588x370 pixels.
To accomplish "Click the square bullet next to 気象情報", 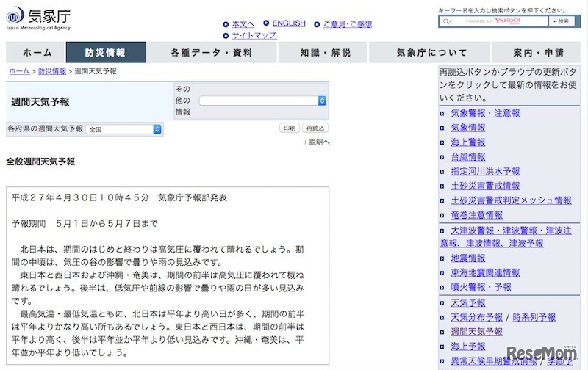I will (442, 128).
